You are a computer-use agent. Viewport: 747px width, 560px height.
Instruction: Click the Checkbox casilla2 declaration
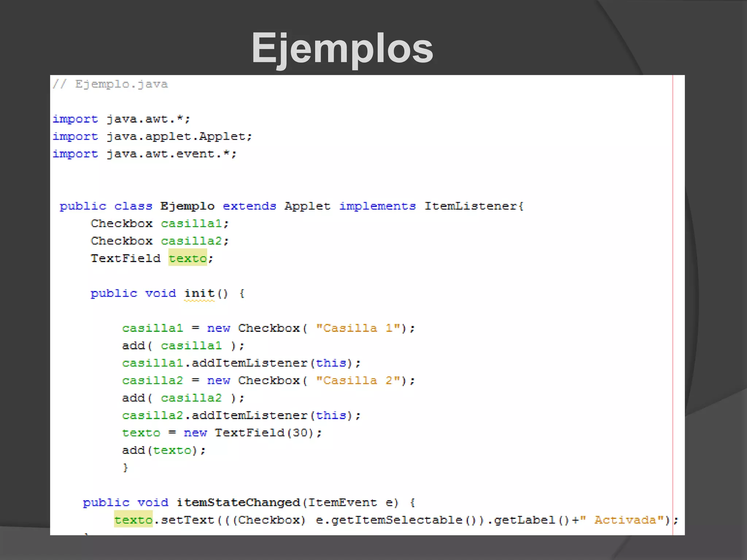point(159,241)
